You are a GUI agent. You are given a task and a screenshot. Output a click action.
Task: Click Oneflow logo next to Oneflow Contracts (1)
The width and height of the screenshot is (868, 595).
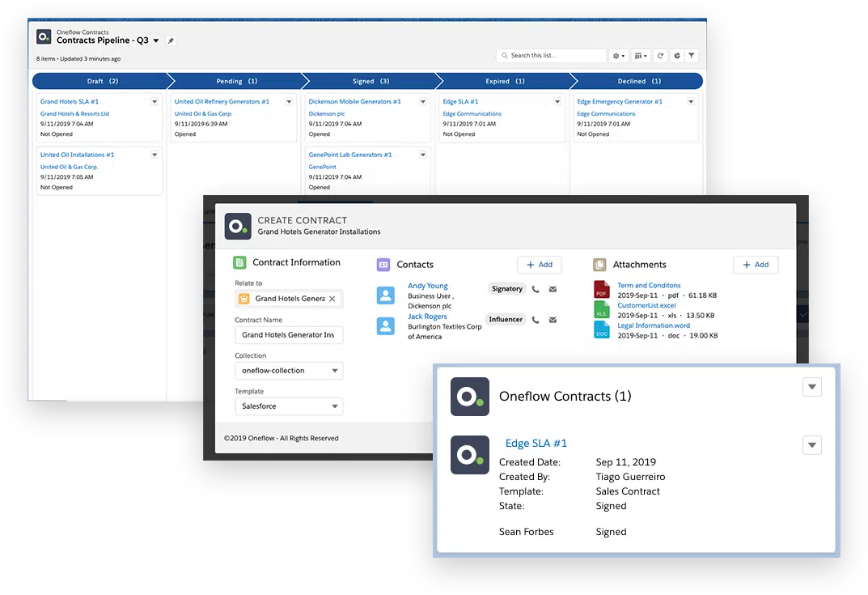470,397
